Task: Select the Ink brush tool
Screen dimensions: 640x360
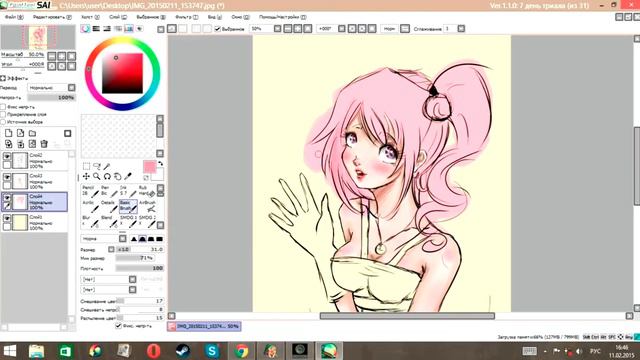Action: click(x=128, y=191)
